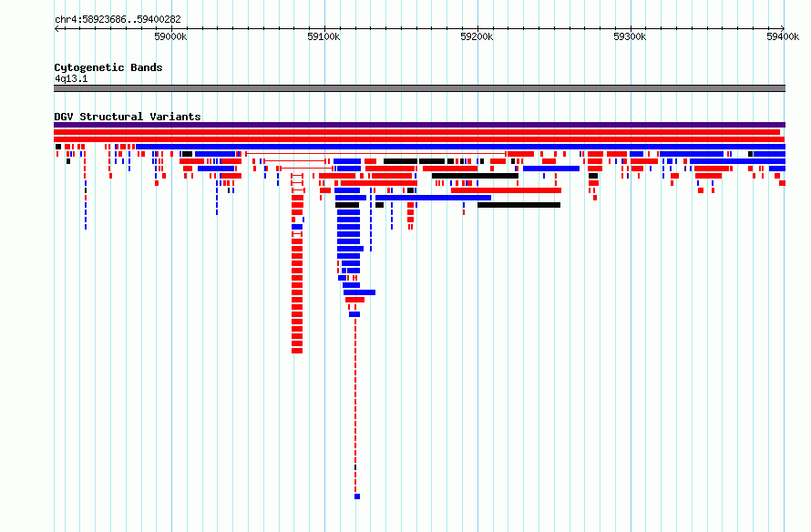811x532 pixels.
Task: Select the purple full-width structural variant bar
Action: 419,125
